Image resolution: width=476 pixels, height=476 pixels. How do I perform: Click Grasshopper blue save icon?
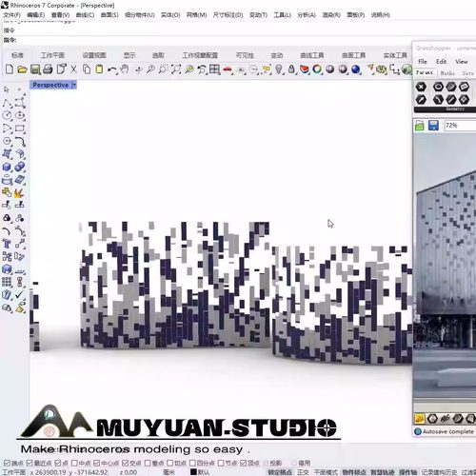pos(433,126)
